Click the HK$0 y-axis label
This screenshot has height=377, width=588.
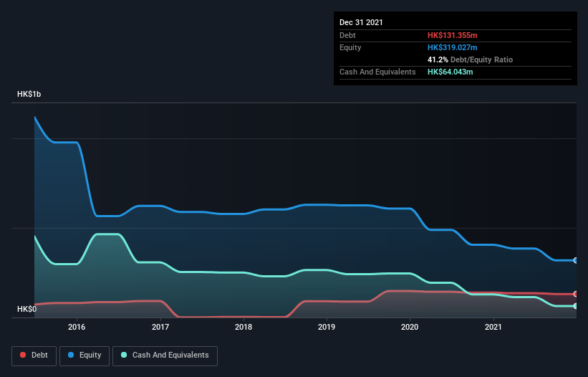point(26,309)
